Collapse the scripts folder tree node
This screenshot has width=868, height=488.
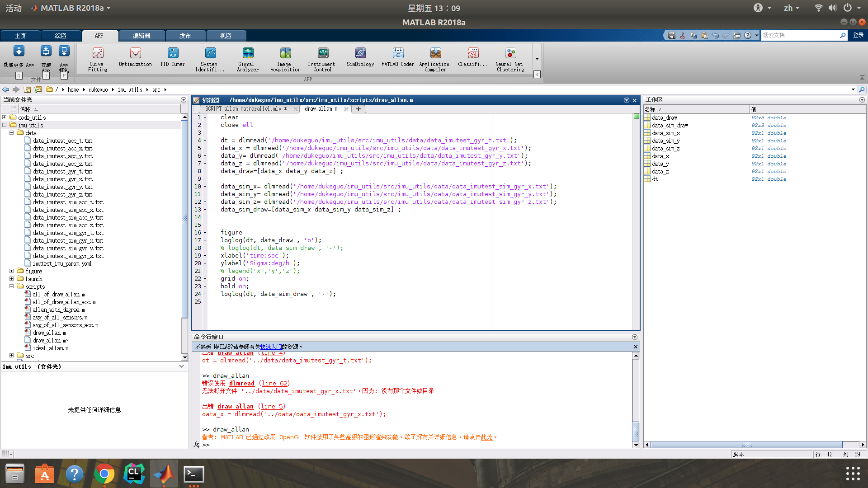pos(12,286)
